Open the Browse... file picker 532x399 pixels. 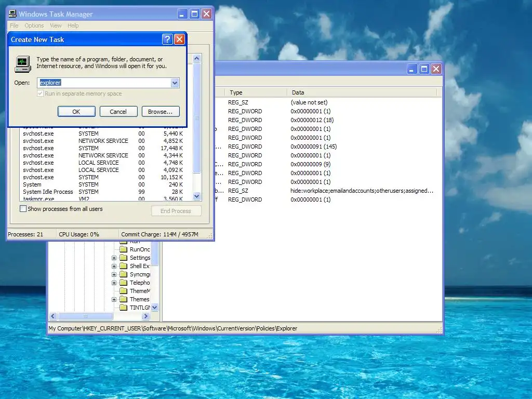tap(160, 112)
